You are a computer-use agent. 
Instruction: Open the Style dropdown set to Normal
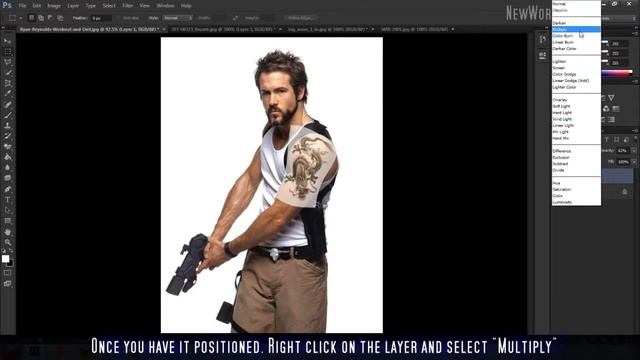178,18
